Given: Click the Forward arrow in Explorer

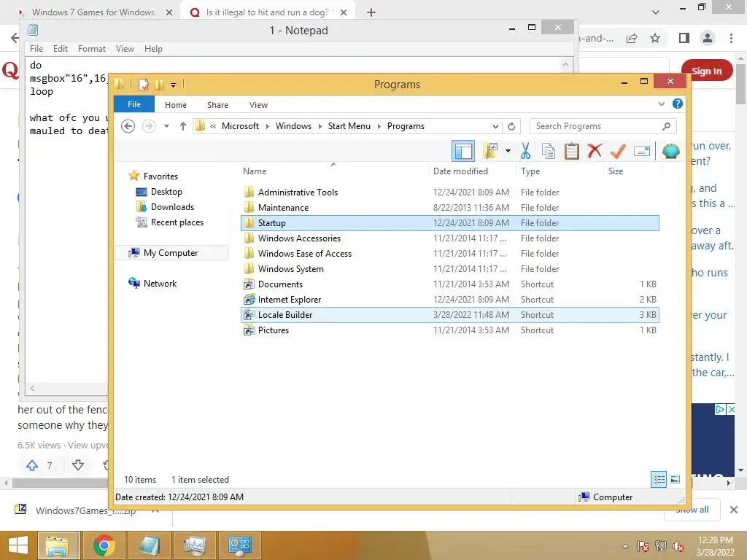Looking at the screenshot, I should tap(149, 126).
